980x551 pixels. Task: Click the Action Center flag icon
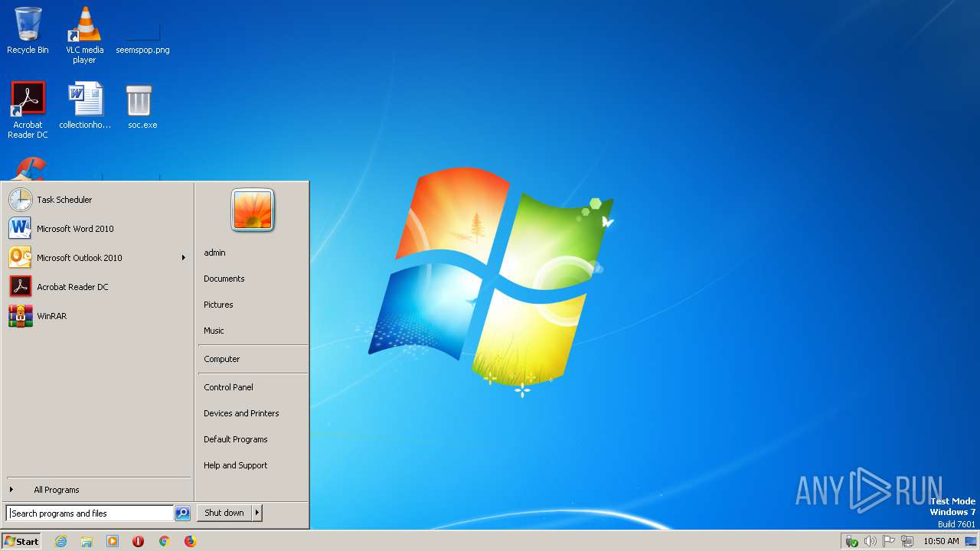(889, 541)
